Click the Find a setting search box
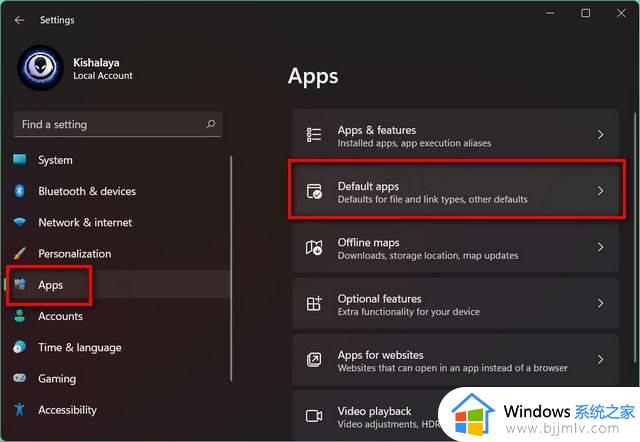 (x=118, y=124)
